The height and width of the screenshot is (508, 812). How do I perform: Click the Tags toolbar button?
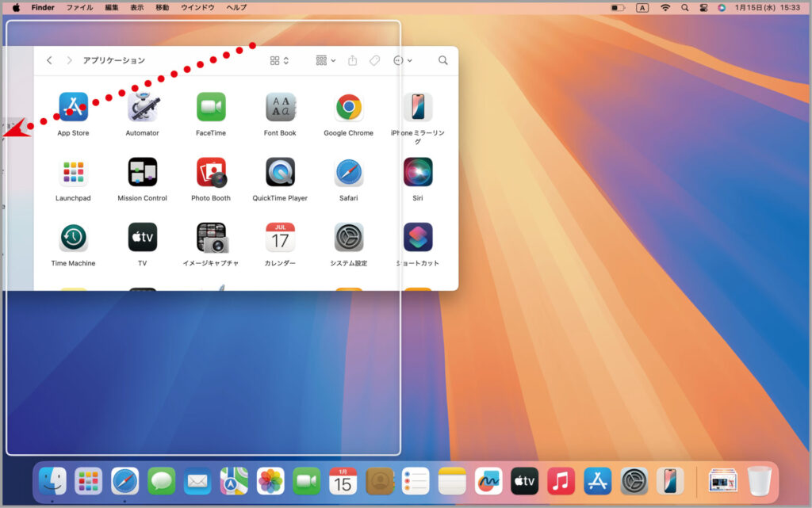point(374,60)
